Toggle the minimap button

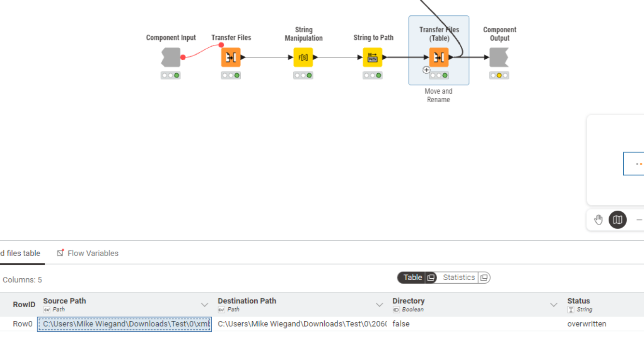click(x=617, y=220)
